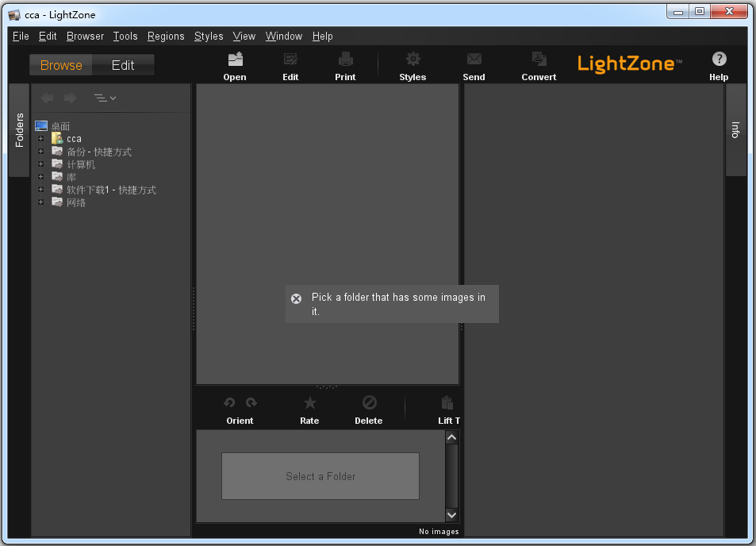
Task: Select the 库 folder label
Action: [71, 177]
